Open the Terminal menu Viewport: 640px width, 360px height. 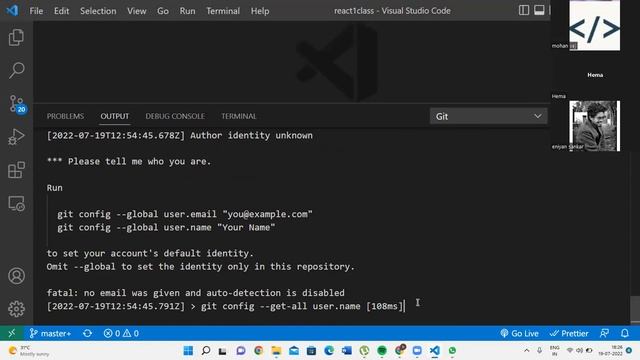point(223,11)
